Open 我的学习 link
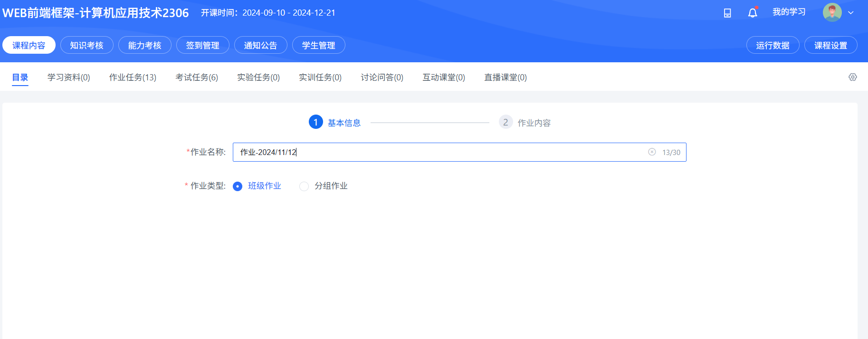This screenshot has height=339, width=868. tap(789, 12)
